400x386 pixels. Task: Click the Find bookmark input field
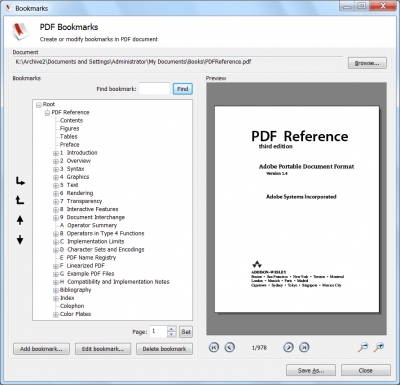[x=154, y=89]
